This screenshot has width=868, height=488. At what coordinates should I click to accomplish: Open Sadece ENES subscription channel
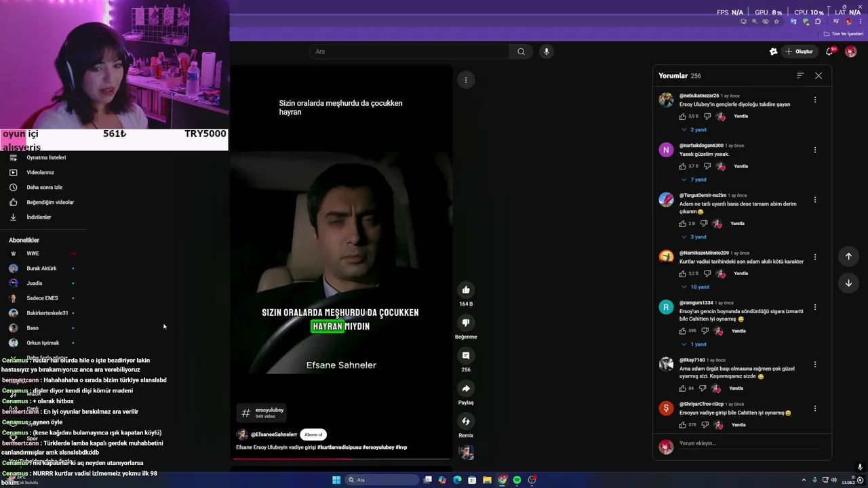click(42, 298)
